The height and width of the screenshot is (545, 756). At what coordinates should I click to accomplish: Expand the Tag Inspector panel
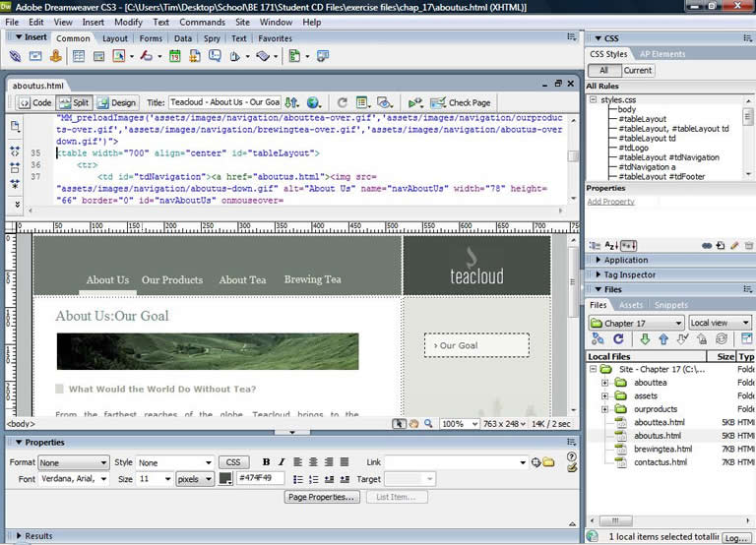point(598,274)
